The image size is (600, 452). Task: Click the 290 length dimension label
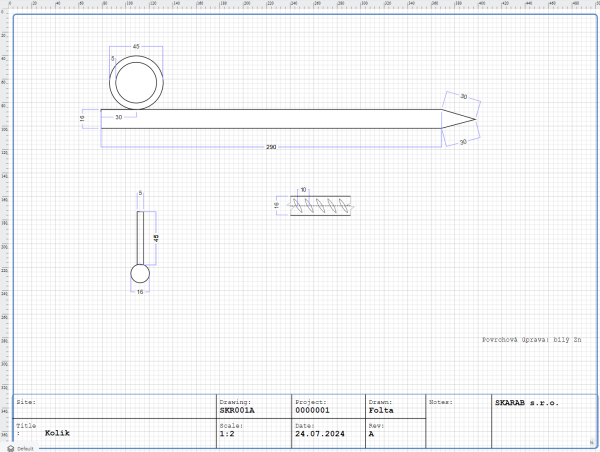pos(271,147)
